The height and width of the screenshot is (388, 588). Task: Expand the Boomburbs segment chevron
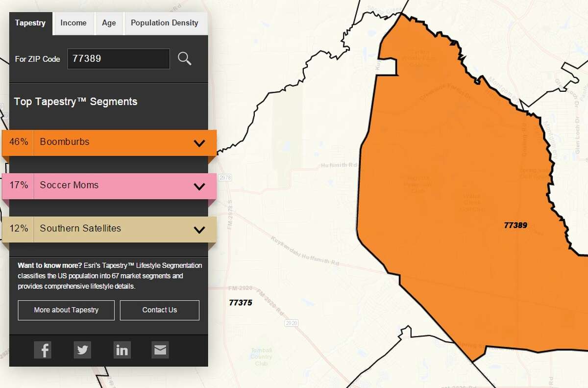[199, 143]
